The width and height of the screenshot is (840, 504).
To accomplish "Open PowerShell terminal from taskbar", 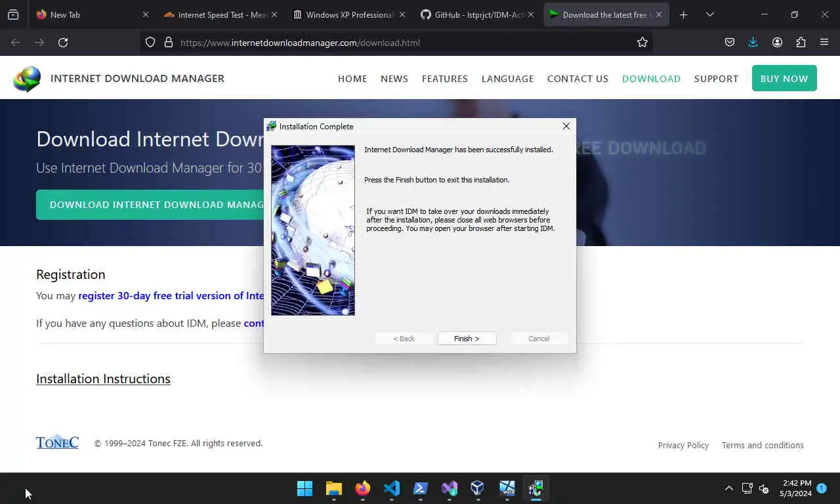I will coord(421,488).
